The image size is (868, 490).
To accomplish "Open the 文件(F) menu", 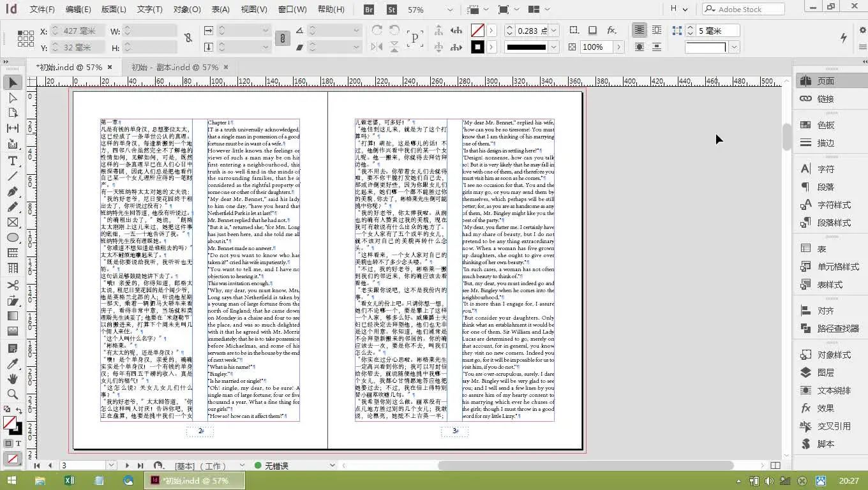I will click(42, 10).
